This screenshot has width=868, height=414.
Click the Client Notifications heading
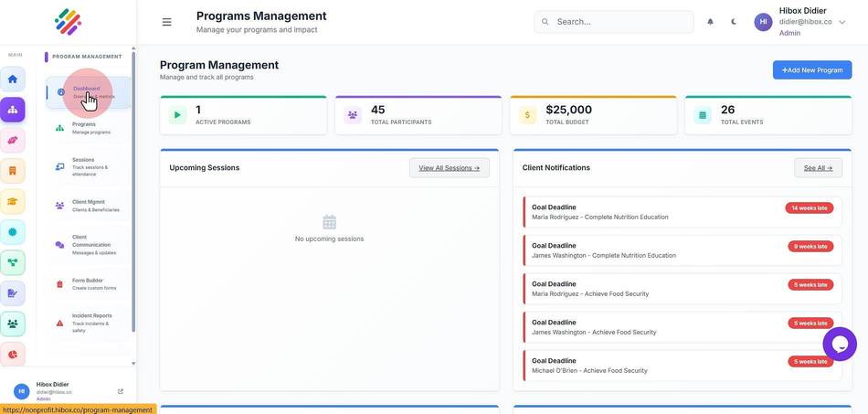click(556, 168)
